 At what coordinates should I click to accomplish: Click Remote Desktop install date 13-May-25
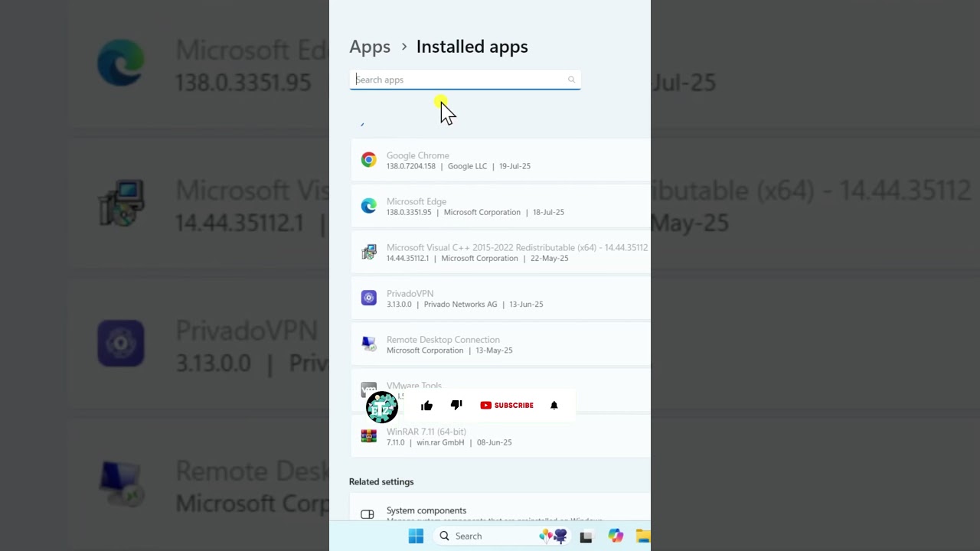494,350
